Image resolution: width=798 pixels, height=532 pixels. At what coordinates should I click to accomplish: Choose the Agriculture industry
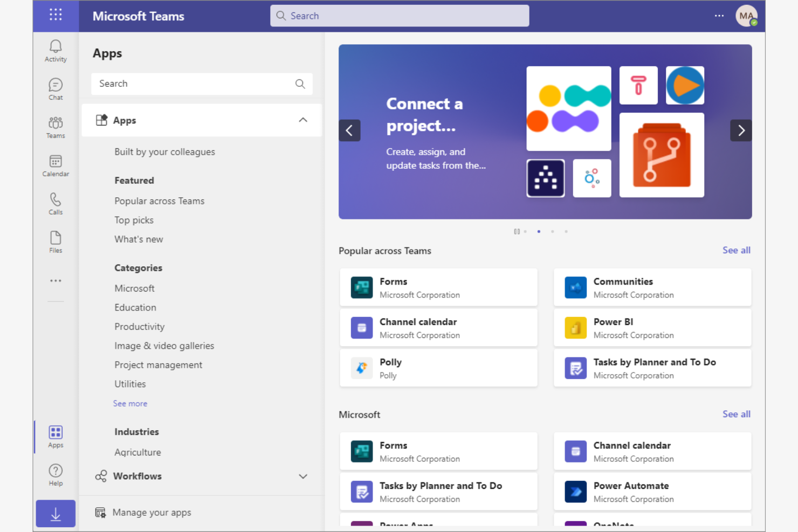coord(137,452)
